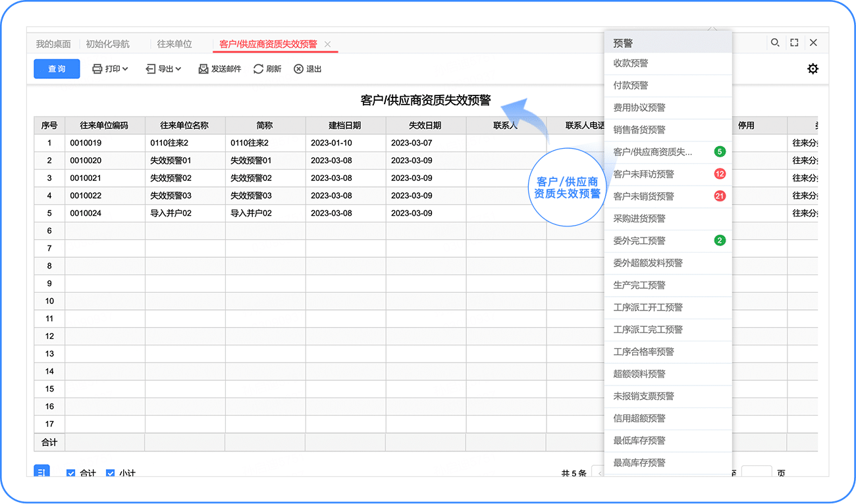Open 超额领料预警 menu entry
Viewport: 856px width, 504px height.
(668, 374)
